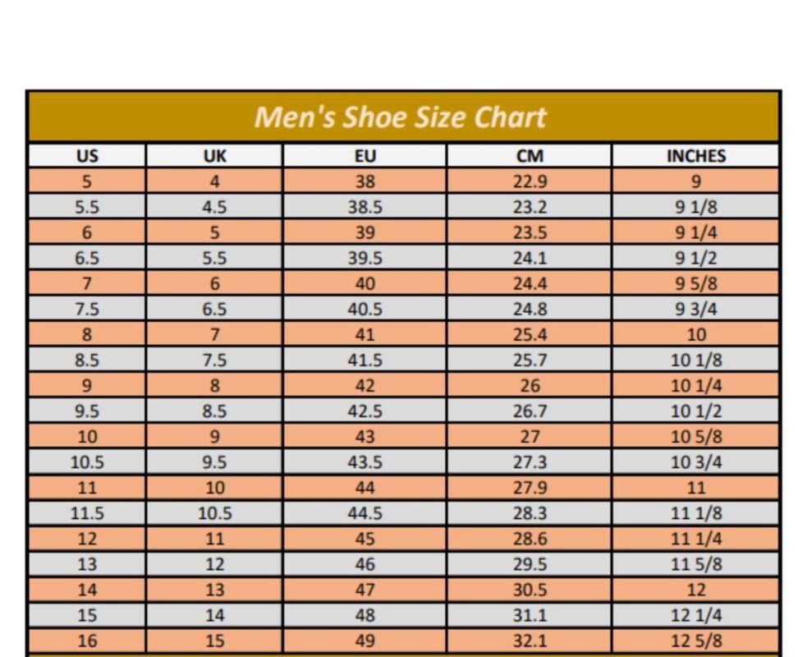812x657 pixels.
Task: Click the EU 42.5 cell
Action: coord(365,411)
